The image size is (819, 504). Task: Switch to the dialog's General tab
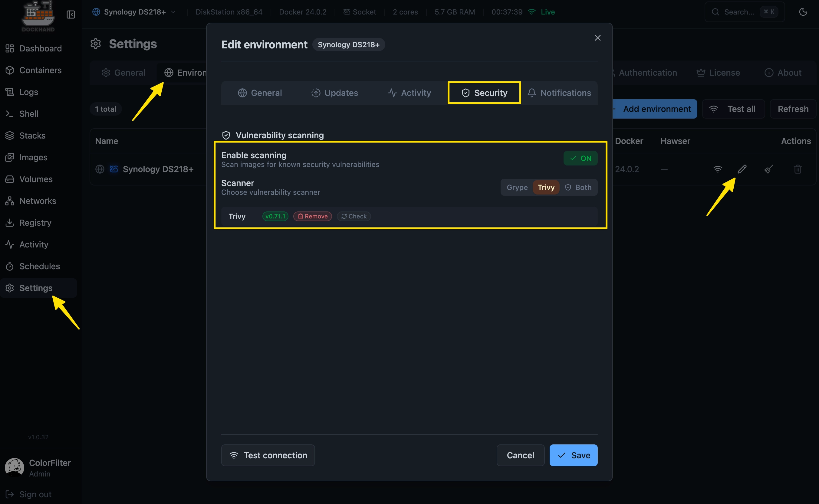tap(260, 93)
